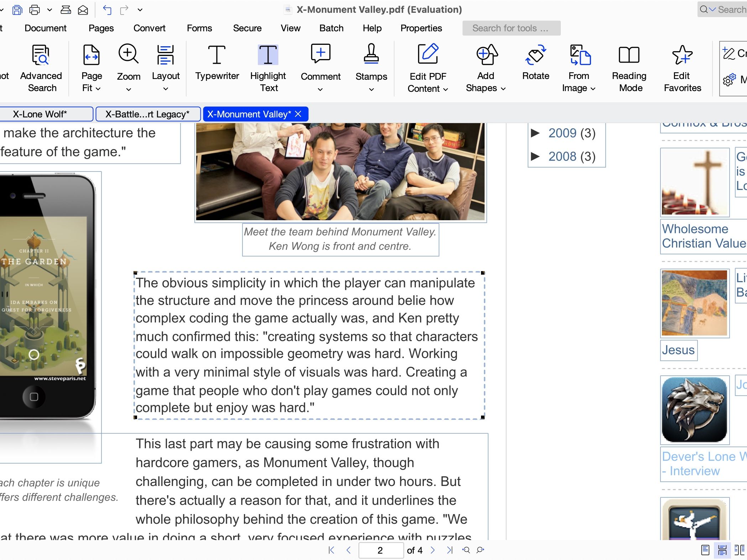Click the Print icon
Viewport: 747px width, 560px height.
pyautogui.click(x=34, y=10)
